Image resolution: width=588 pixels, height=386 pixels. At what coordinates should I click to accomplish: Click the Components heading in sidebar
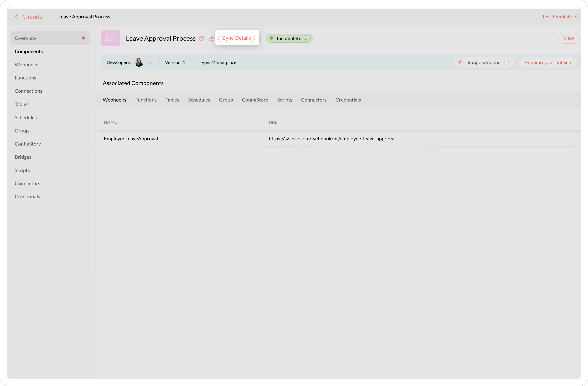pyautogui.click(x=29, y=51)
